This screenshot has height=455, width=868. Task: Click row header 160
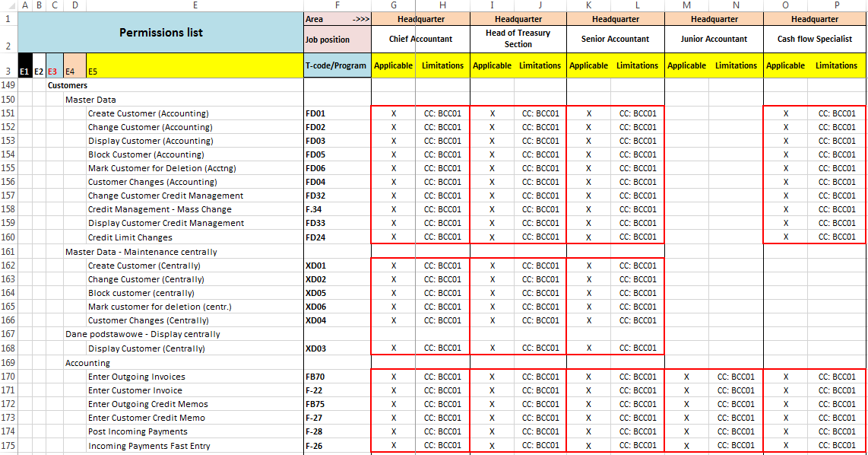[8, 237]
